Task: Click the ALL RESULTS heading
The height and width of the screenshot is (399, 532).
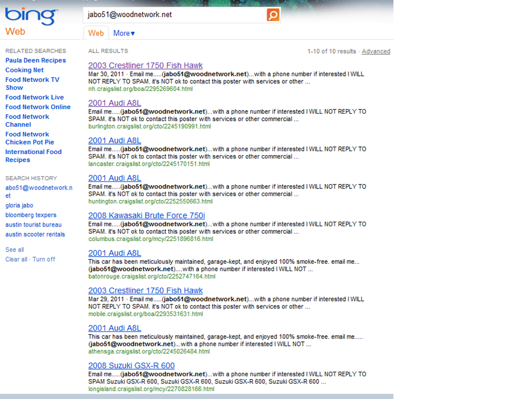Action: [108, 51]
